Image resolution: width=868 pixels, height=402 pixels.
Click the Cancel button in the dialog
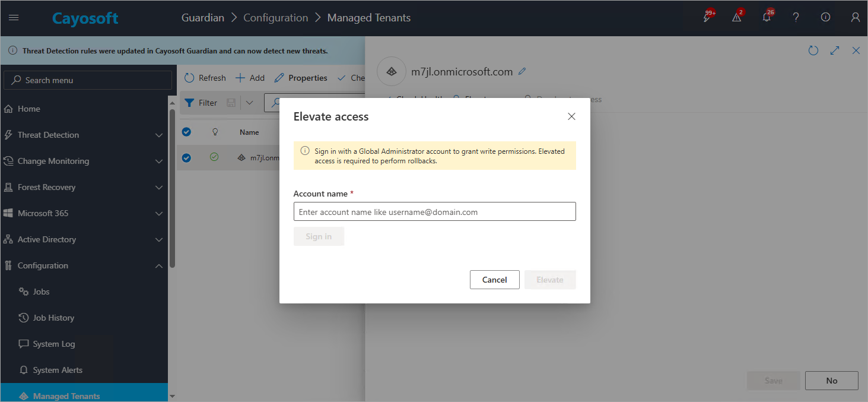point(494,280)
